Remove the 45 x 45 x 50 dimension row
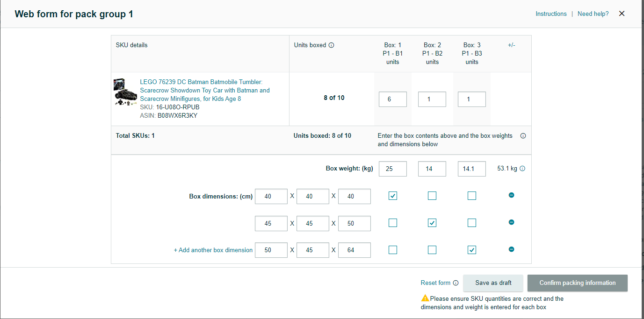Viewport: 644px width, 319px height. pyautogui.click(x=511, y=222)
